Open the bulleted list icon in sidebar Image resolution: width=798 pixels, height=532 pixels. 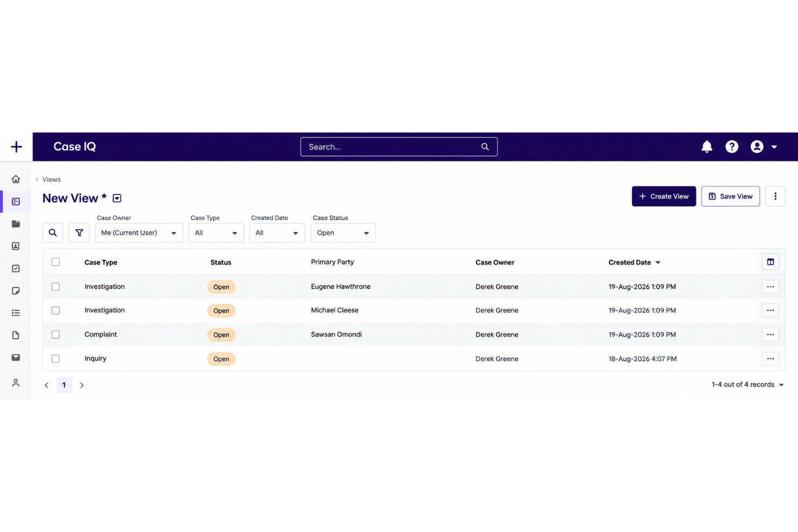16,313
